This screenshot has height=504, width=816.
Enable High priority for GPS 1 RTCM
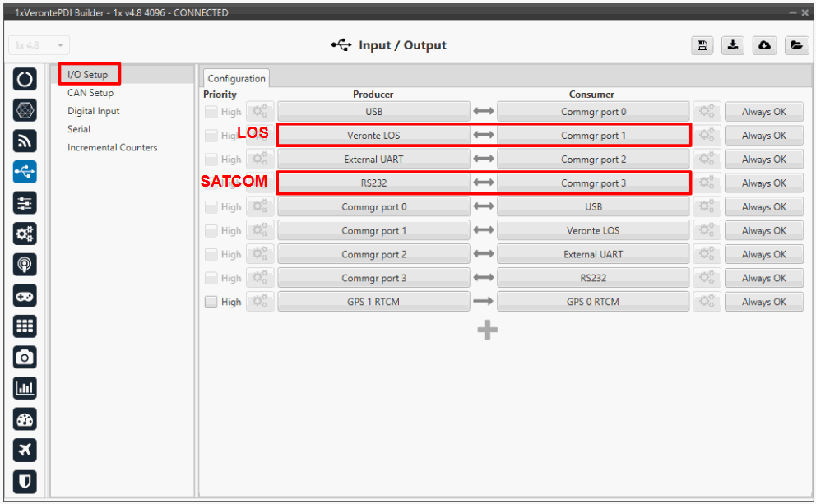211,302
